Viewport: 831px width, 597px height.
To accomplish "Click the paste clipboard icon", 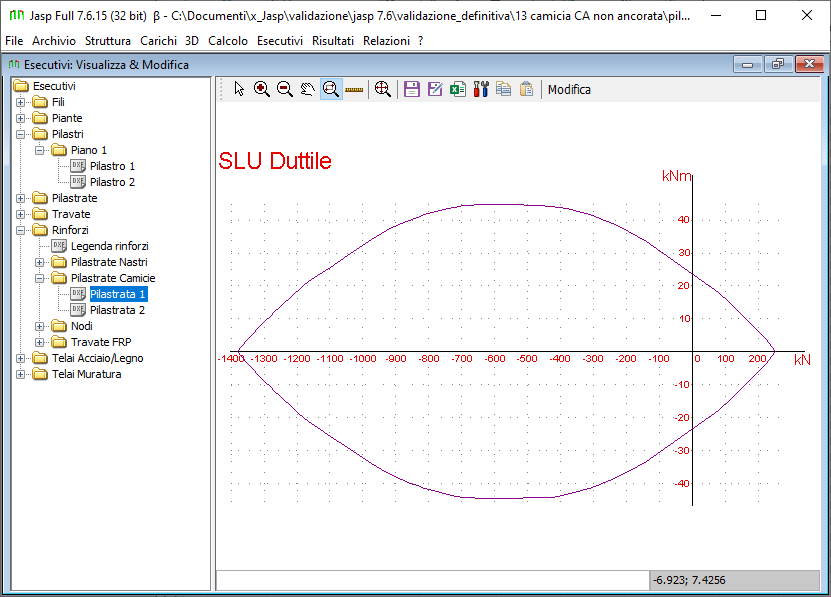I will (526, 89).
